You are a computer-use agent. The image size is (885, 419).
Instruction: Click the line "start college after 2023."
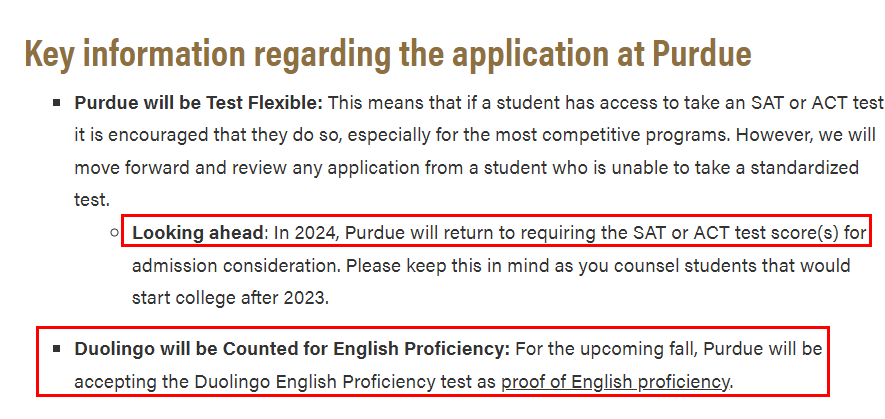(x=230, y=298)
